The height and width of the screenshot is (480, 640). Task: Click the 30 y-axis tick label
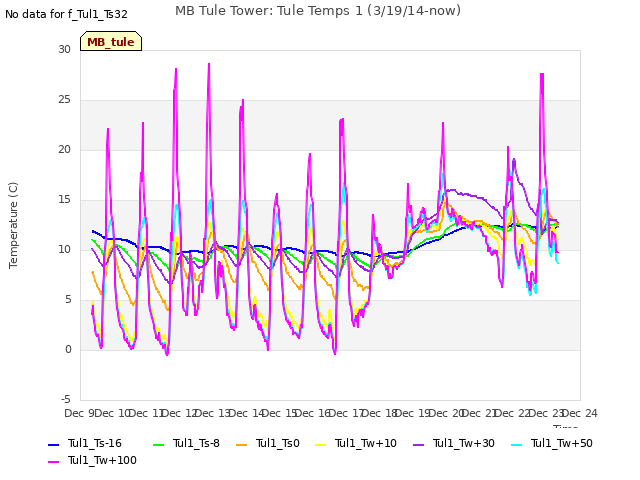point(64,50)
